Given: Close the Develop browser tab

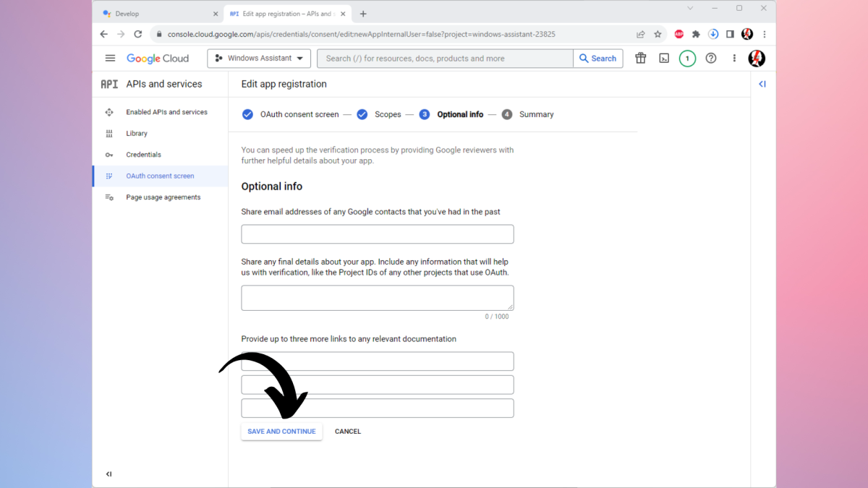Looking at the screenshot, I should (x=216, y=14).
